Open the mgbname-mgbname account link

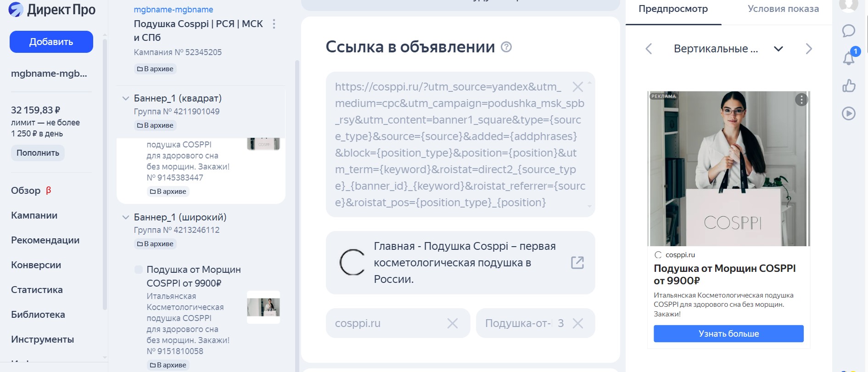coord(173,9)
